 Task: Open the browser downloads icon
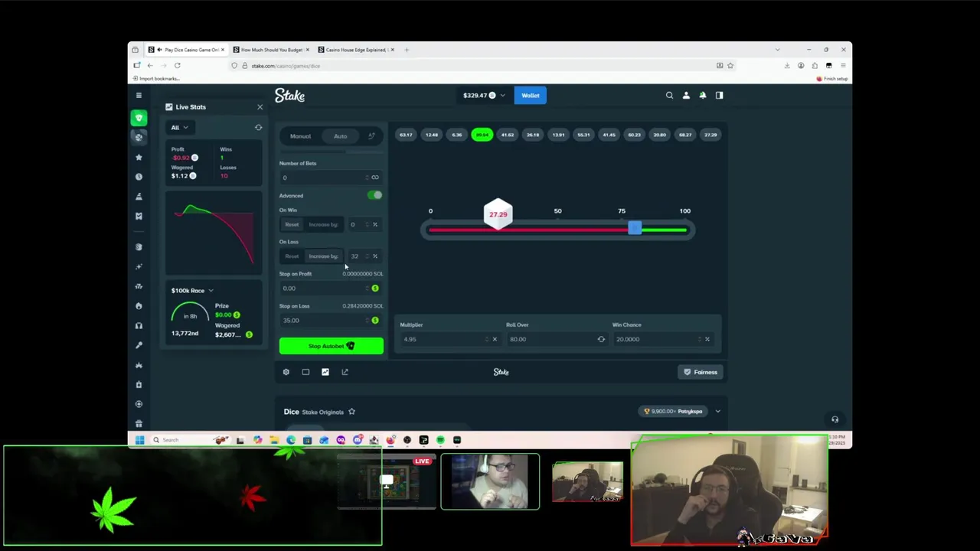pos(787,66)
